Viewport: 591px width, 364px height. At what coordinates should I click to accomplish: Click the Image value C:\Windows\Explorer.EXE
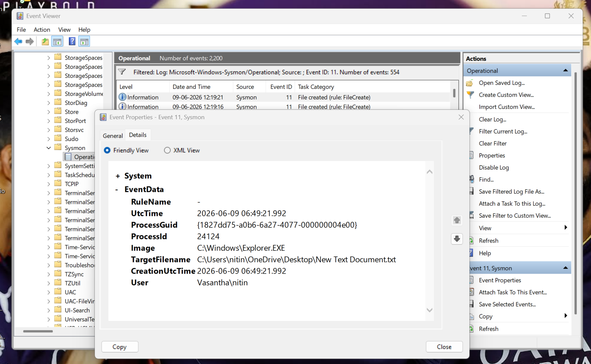241,248
